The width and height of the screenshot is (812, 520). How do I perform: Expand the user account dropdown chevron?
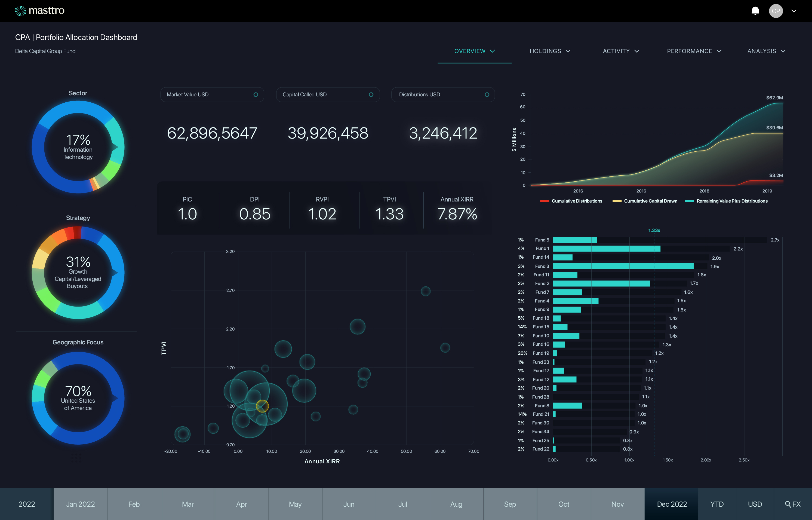pos(794,11)
